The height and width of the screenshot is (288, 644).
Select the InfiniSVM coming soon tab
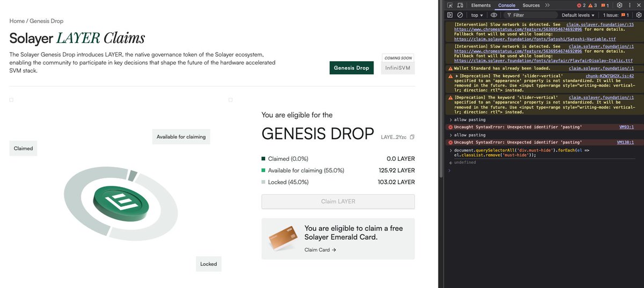coord(398,68)
